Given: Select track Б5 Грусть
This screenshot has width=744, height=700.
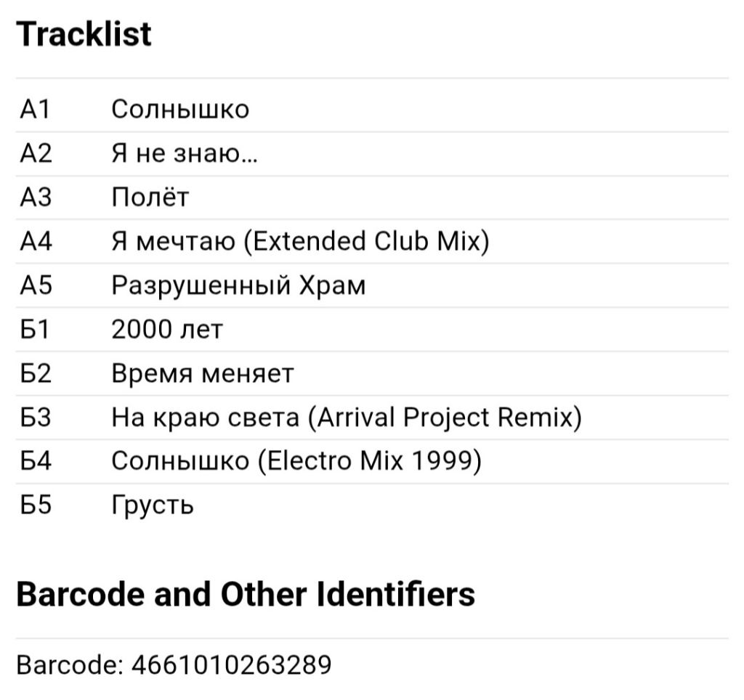Looking at the screenshot, I should (x=372, y=505).
